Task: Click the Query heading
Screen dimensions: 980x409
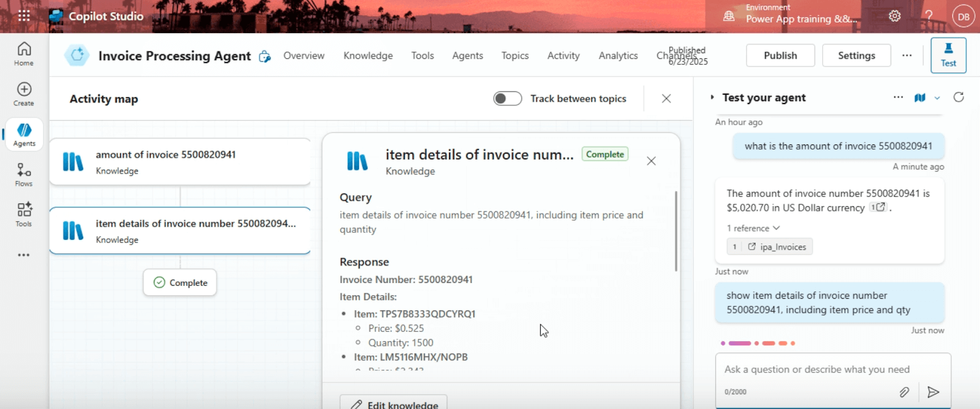Action: (x=356, y=197)
